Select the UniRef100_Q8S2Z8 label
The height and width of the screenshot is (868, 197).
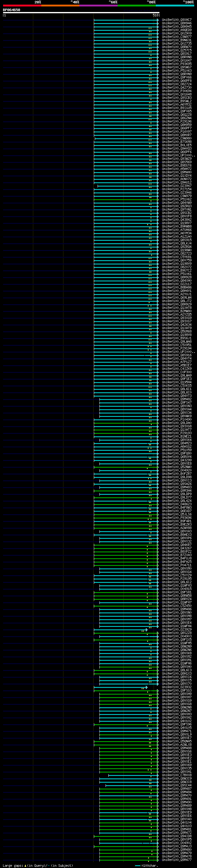coord(177,633)
